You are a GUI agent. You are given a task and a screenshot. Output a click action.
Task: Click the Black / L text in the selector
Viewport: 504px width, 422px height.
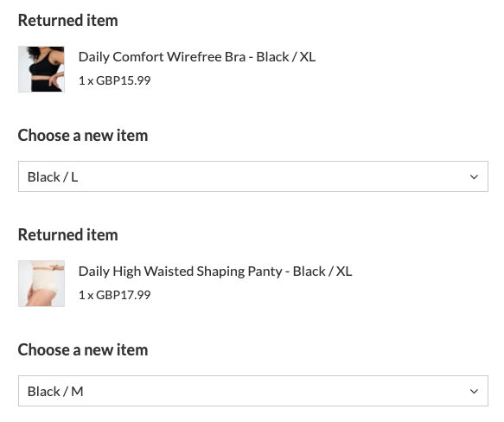click(x=53, y=177)
